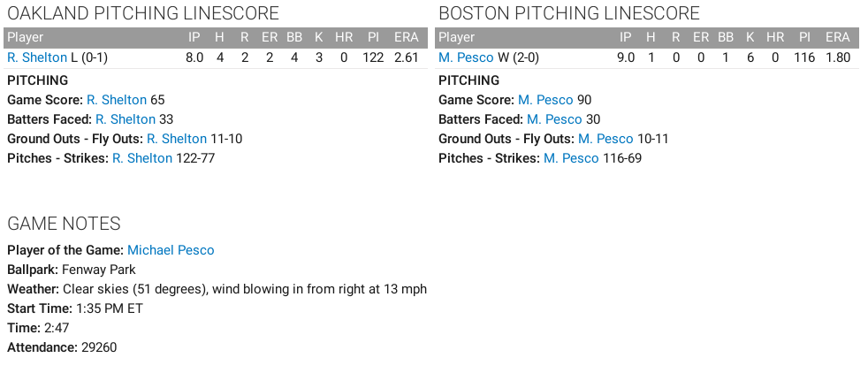The height and width of the screenshot is (373, 868).
Task: Click the Attendance value 29260
Action: 99,347
